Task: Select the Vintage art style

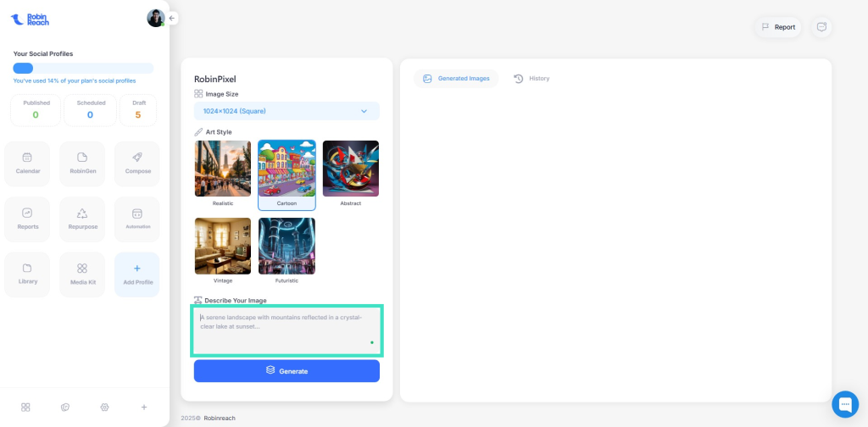Action: coord(223,251)
